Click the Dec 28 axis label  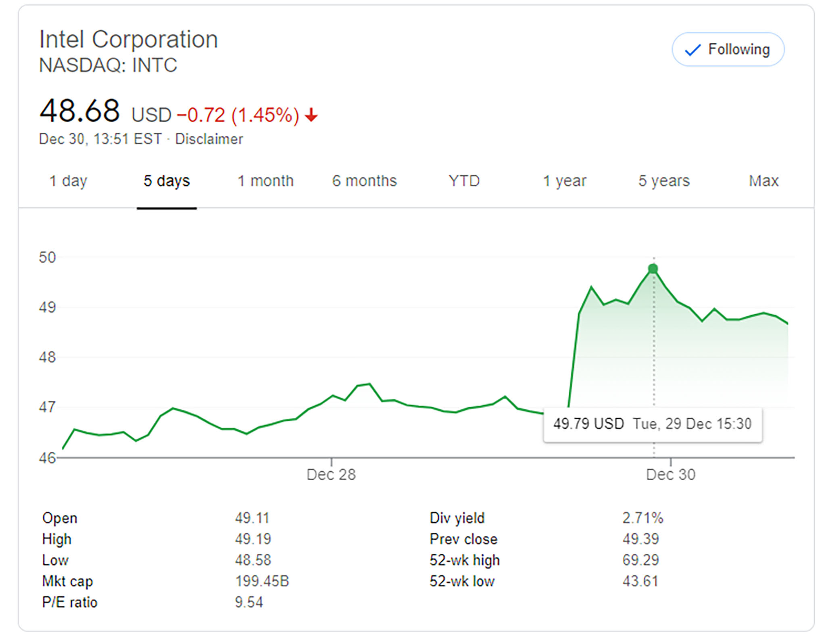(x=331, y=475)
